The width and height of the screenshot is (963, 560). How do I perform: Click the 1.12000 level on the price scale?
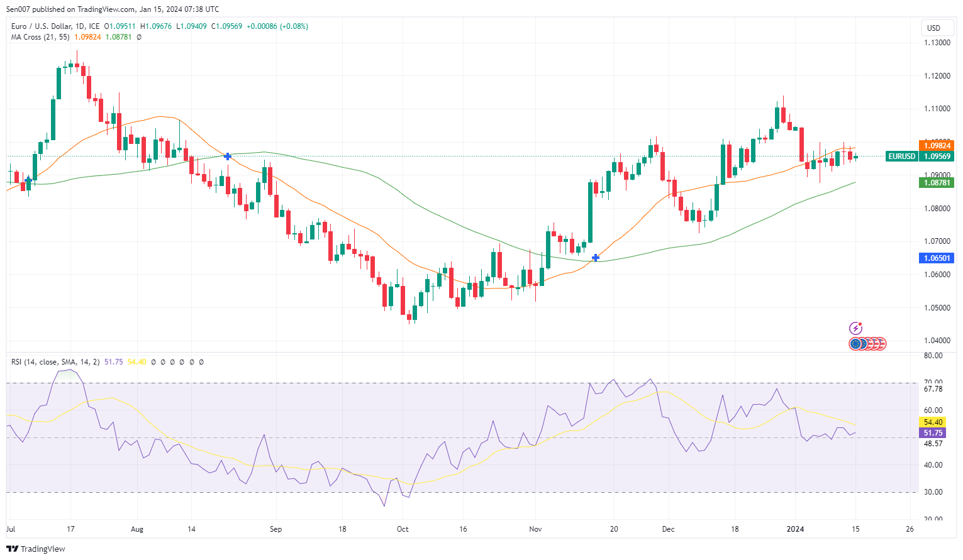[x=936, y=76]
